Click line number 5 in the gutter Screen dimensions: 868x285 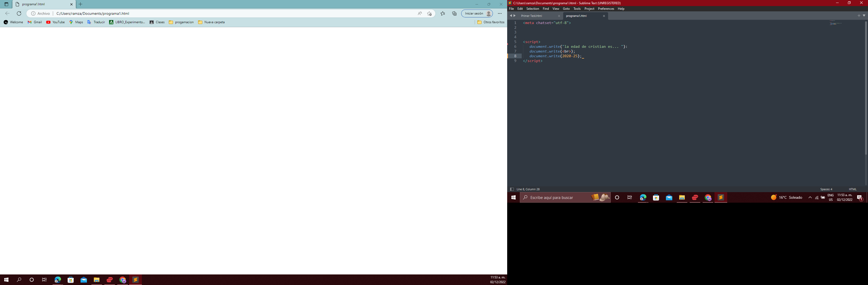pos(515,42)
